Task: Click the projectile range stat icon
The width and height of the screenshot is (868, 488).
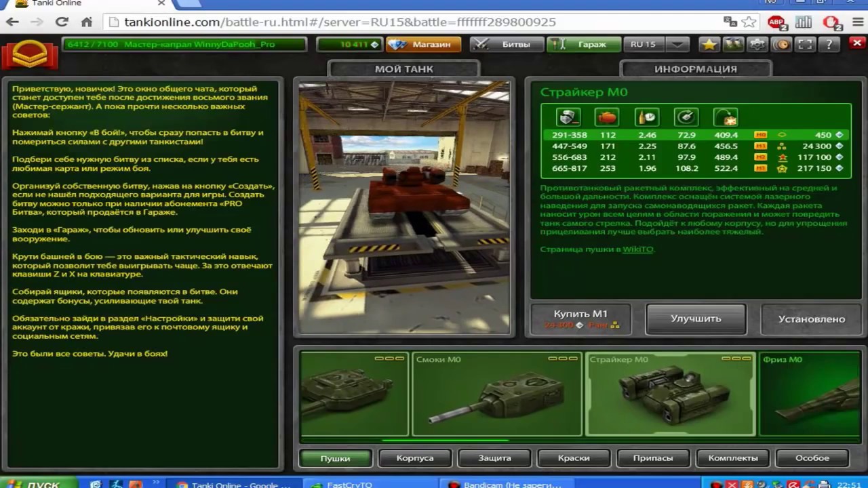Action: 726,117
